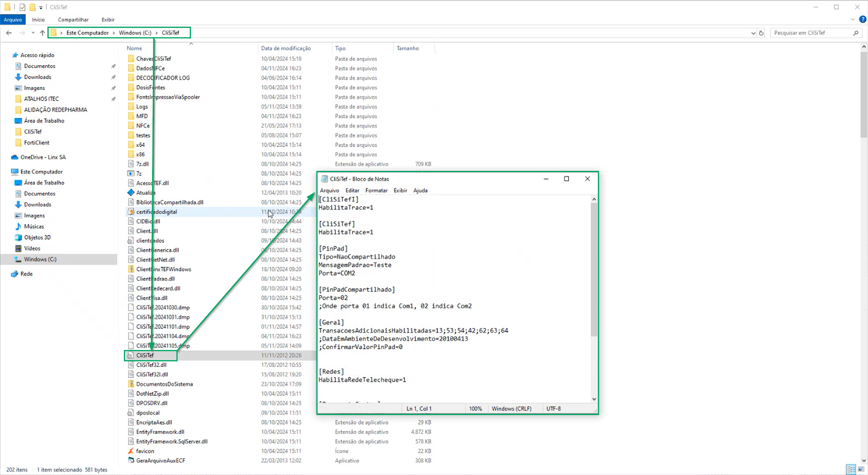Open Exibir menu in Bloco de Notas
The width and height of the screenshot is (868, 475).
(x=400, y=190)
